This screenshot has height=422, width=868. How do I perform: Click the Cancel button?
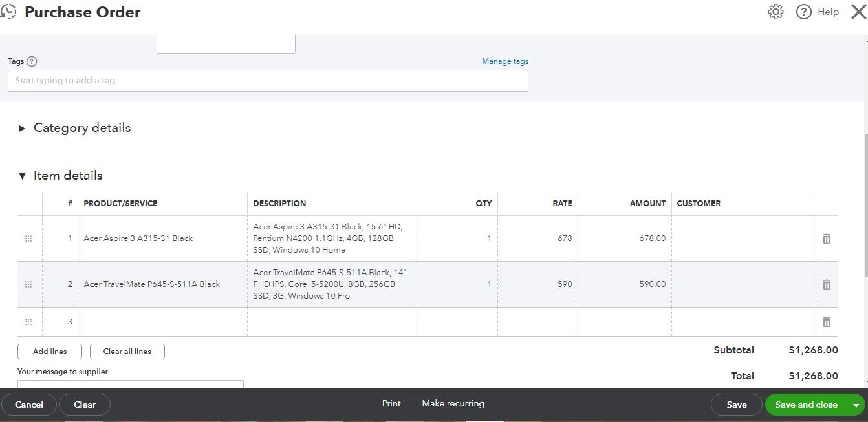[29, 405]
